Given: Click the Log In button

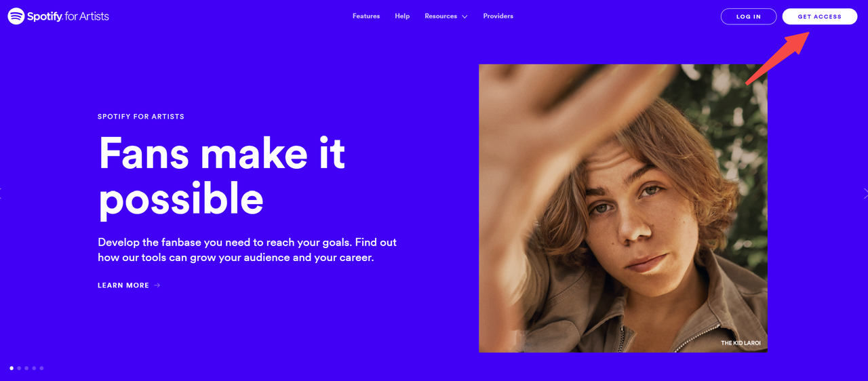Looking at the screenshot, I should [749, 16].
